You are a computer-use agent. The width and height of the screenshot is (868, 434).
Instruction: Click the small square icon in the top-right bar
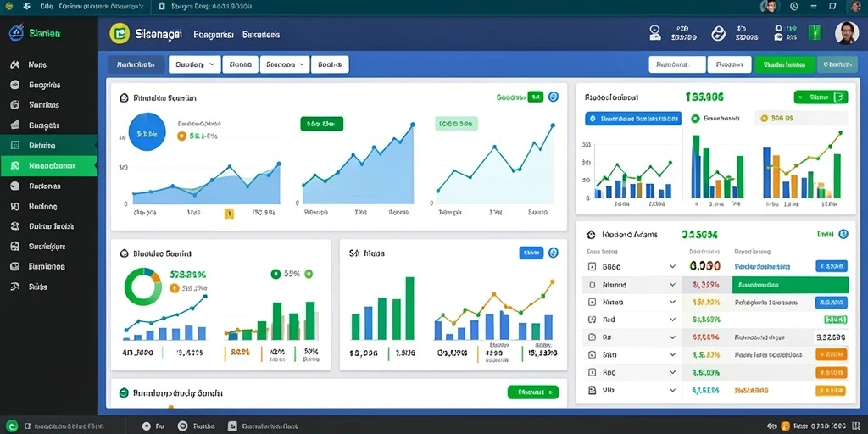click(x=832, y=6)
